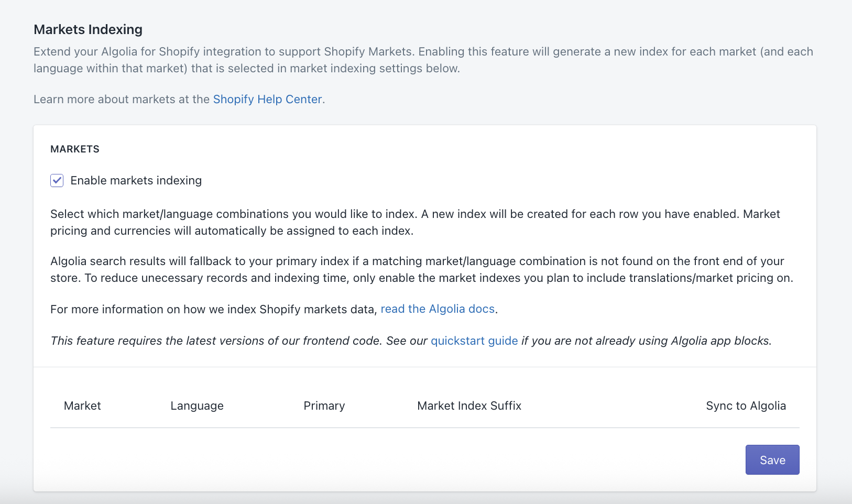Screen dimensions: 852x504
Task: Open the read the Algolia docs link
Action: [x=438, y=309]
